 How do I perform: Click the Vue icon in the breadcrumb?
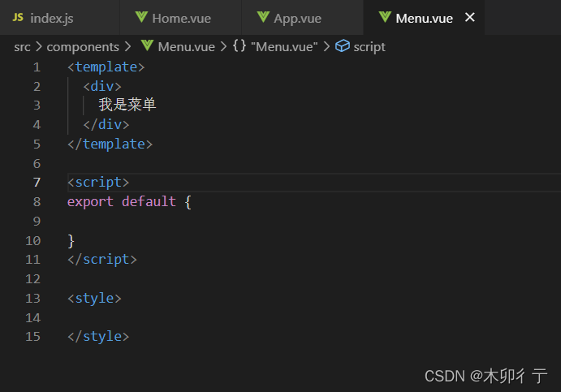tap(147, 45)
